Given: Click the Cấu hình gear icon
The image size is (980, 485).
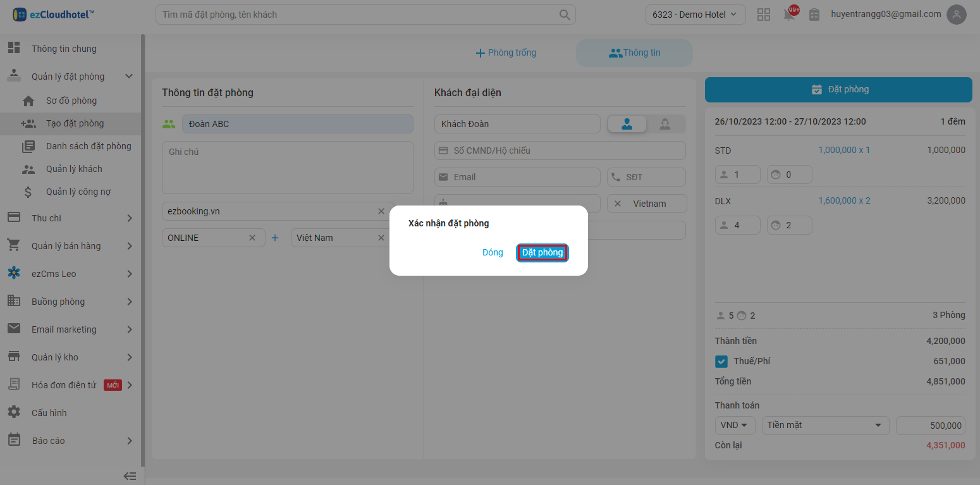Looking at the screenshot, I should coord(14,412).
